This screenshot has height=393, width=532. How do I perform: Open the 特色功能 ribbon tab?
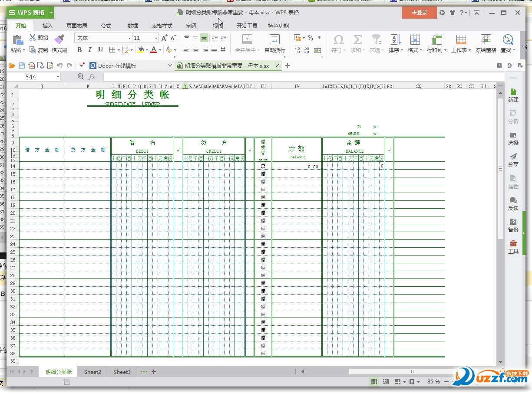(x=278, y=26)
